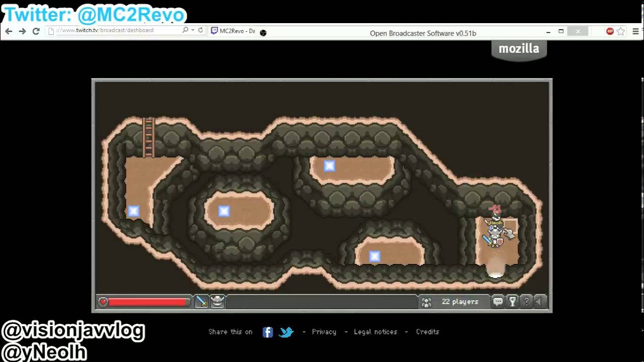Image resolution: width=644 pixels, height=362 pixels.
Task: Click the red health bar
Action: (x=148, y=302)
